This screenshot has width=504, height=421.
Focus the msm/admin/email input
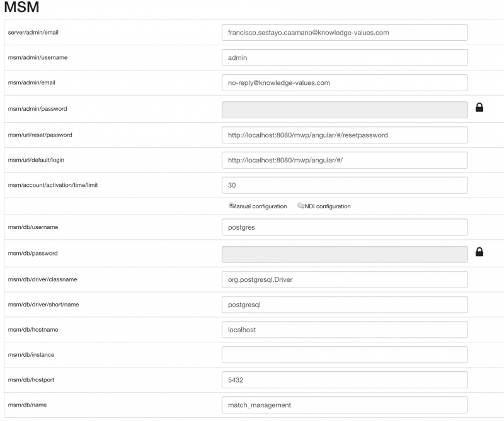345,82
